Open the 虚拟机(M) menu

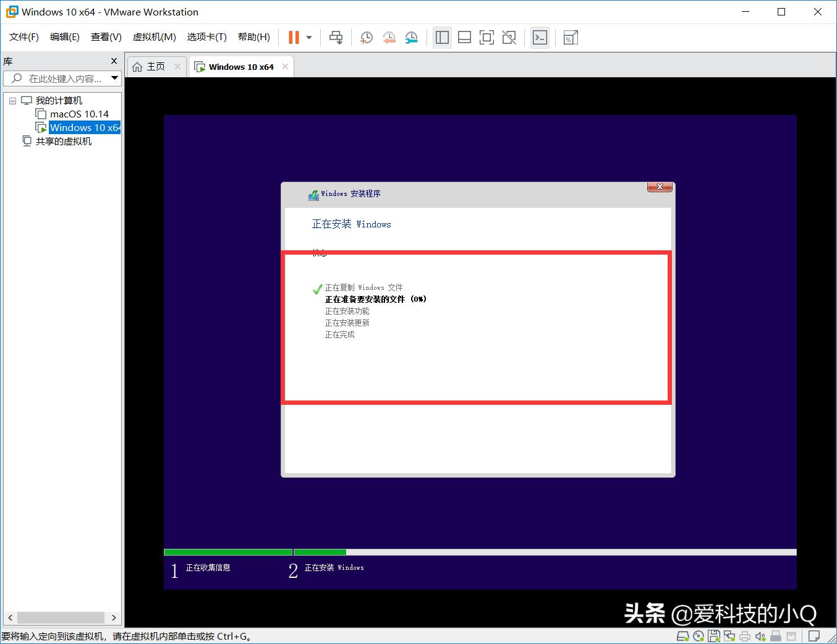click(x=154, y=36)
